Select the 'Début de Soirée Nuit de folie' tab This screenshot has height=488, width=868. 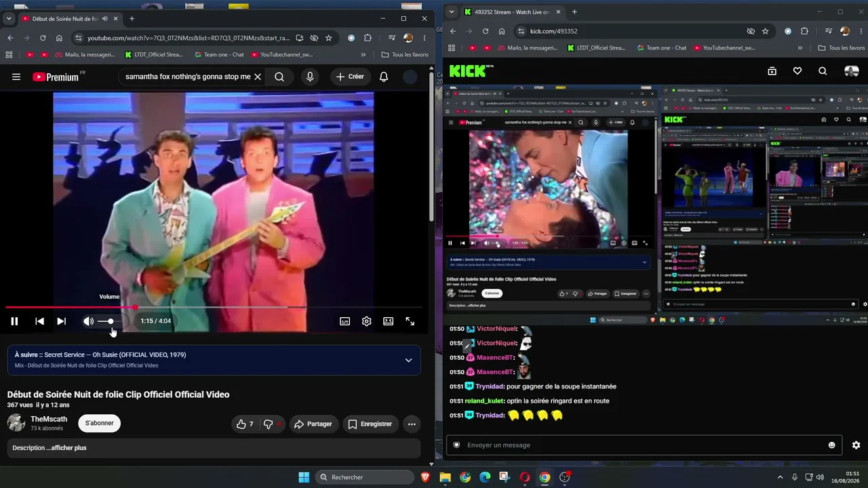[x=66, y=19]
